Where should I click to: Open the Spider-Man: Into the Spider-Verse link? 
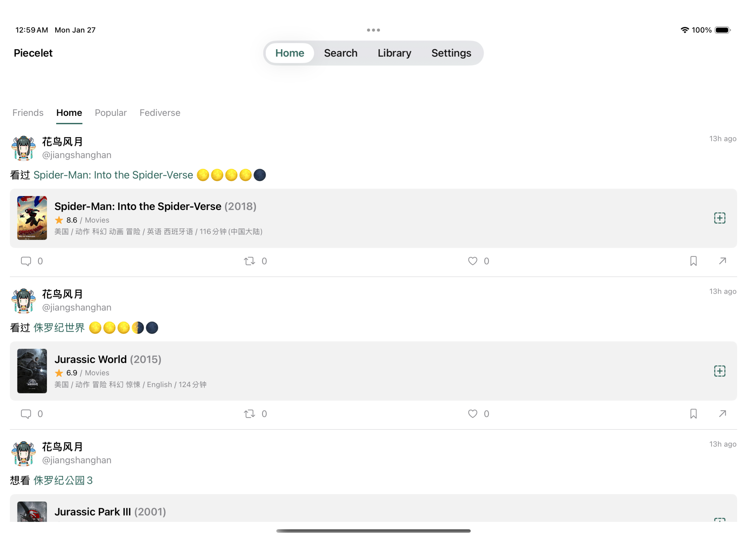(x=113, y=175)
